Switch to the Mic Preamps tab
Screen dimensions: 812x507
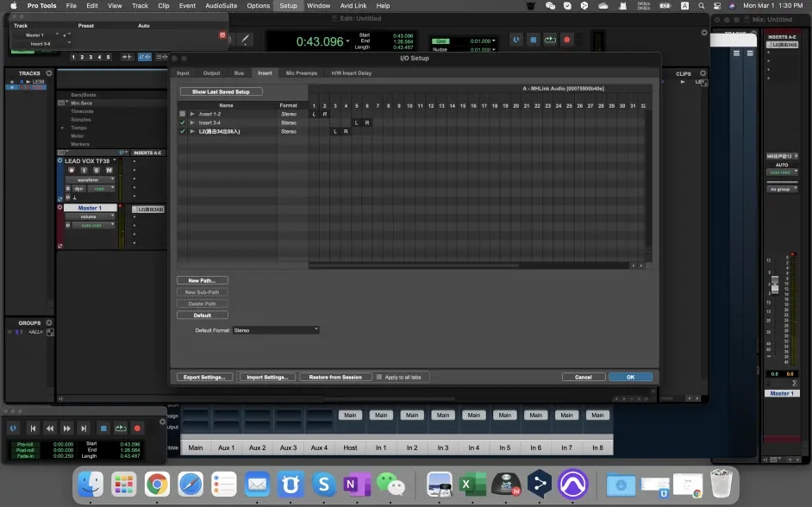301,73
